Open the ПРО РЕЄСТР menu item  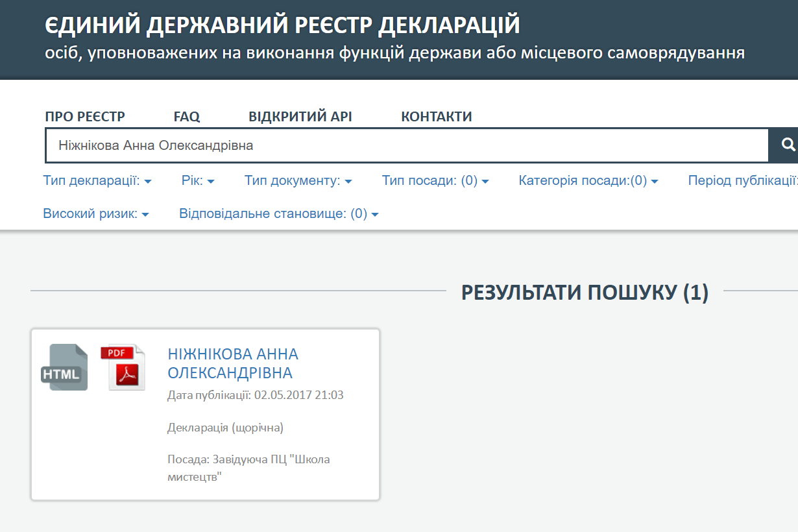click(x=85, y=117)
